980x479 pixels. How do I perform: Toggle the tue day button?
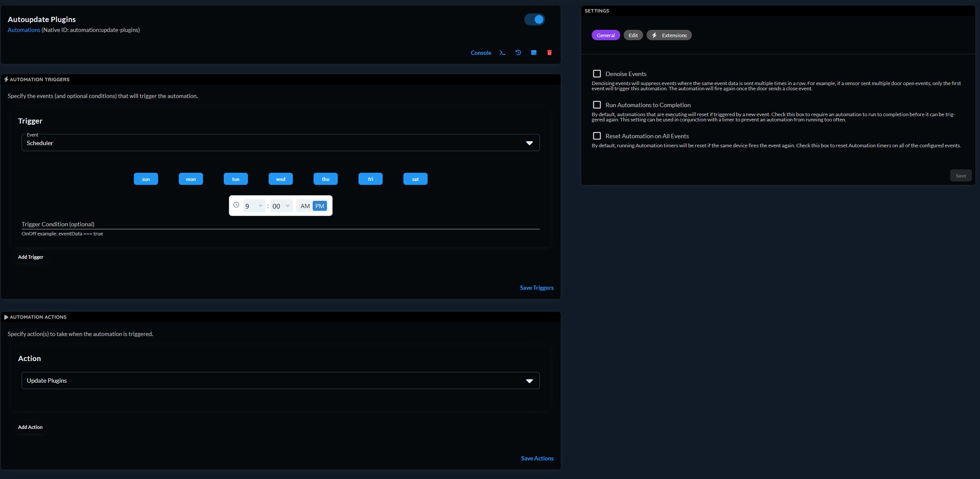coord(236,179)
